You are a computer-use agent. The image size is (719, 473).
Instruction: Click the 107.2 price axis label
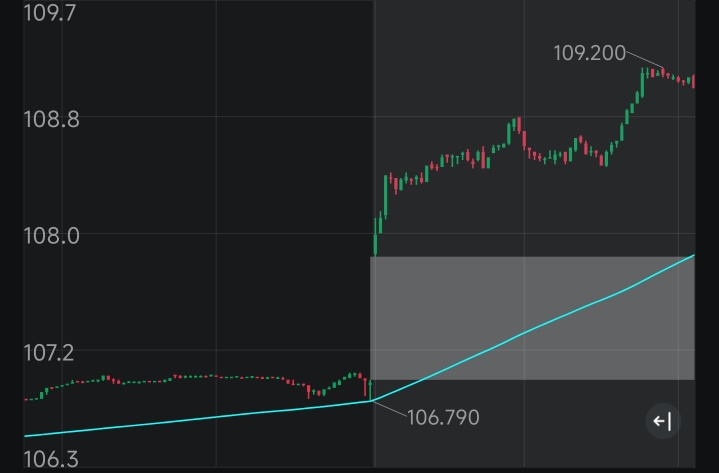point(48,353)
